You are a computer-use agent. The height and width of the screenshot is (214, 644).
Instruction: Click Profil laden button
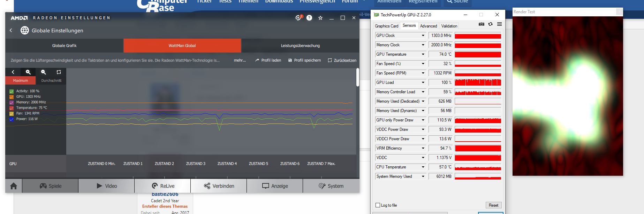click(268, 60)
